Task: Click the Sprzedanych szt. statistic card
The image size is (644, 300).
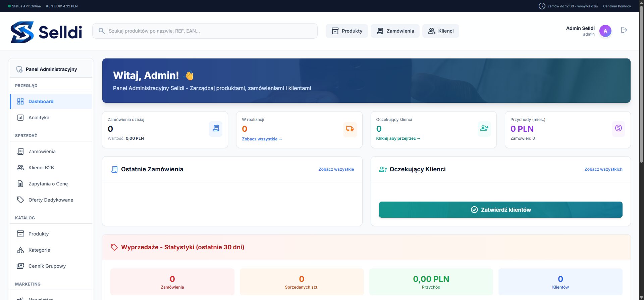Action: 302,282
